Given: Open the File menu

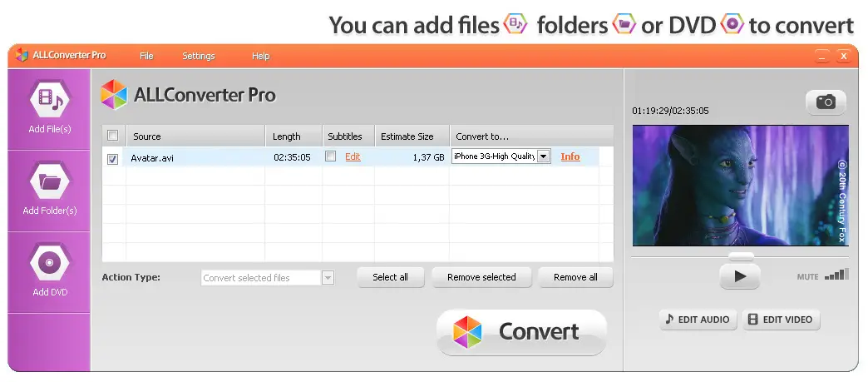Looking at the screenshot, I should (146, 56).
